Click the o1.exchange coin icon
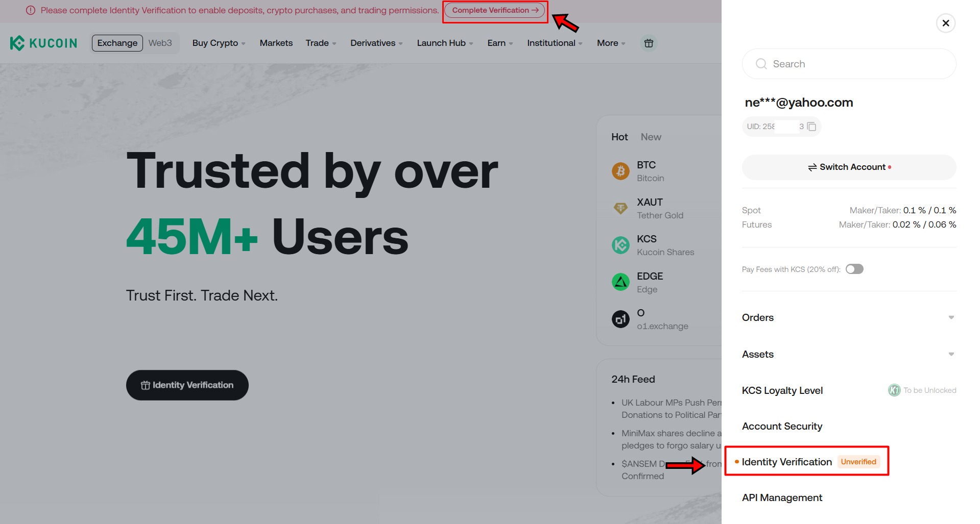This screenshot has width=980, height=524. tap(620, 319)
